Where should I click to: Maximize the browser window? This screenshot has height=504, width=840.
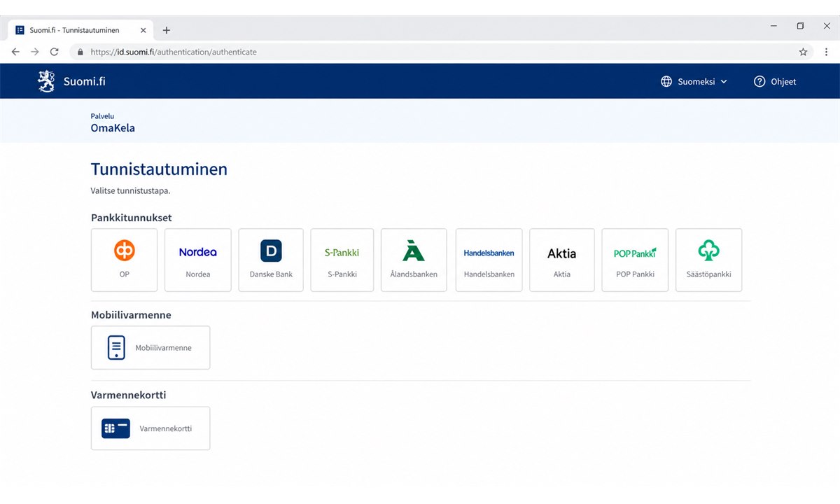800,26
